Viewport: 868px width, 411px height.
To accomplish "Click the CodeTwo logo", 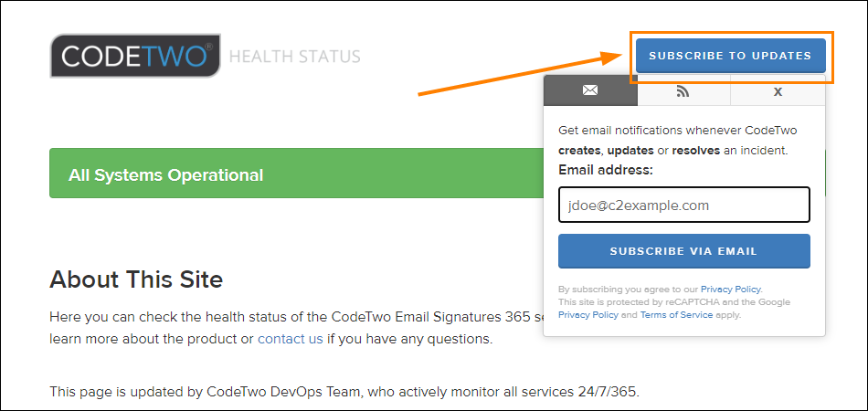I will (x=135, y=56).
